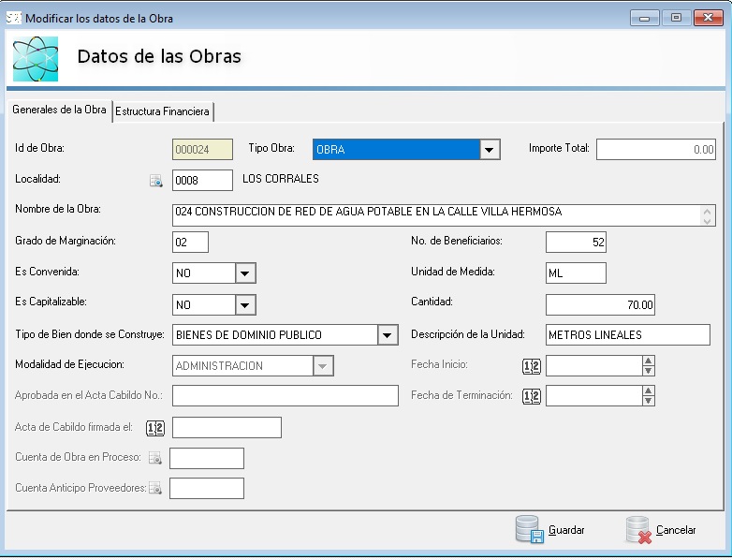Select the Generales de la Obra tab
This screenshot has width=732, height=560.
point(59,110)
